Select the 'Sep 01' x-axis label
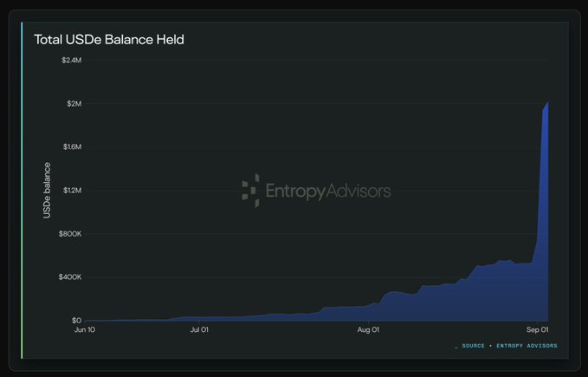The height and width of the screenshot is (377, 588). 538,329
